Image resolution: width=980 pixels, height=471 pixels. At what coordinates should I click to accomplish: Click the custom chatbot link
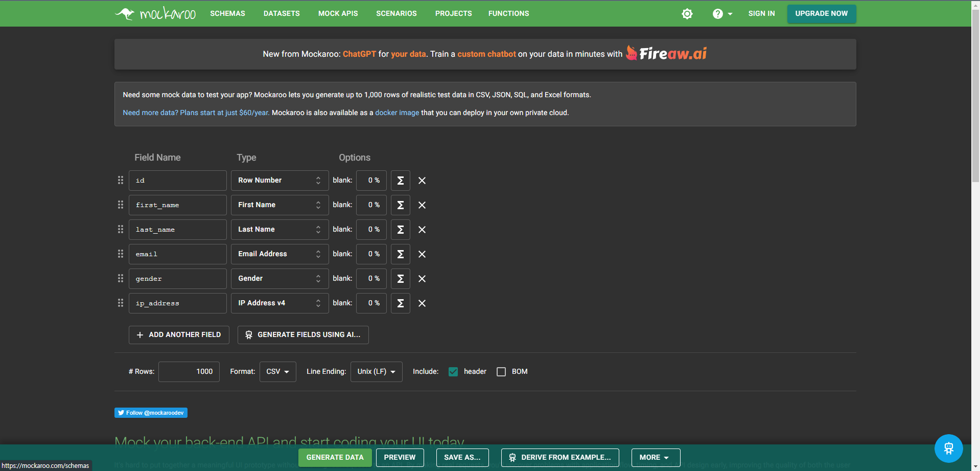tap(486, 54)
